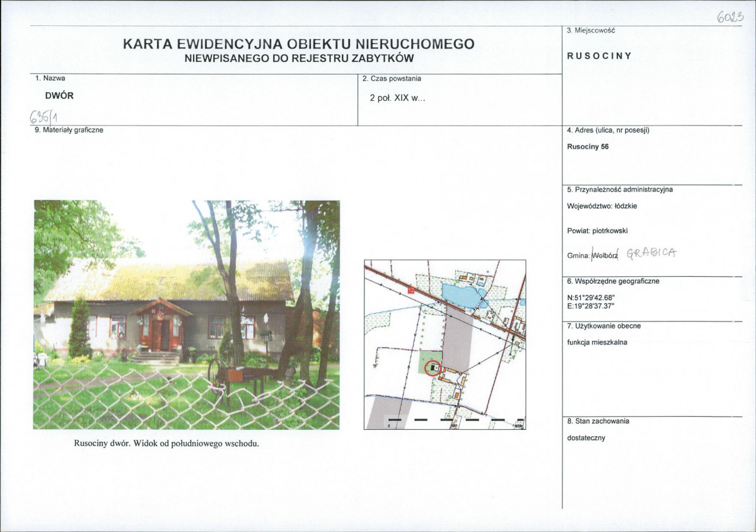Click the latitude 'N:51°29'42.68"'
The height and width of the screenshot is (532, 756).
coord(591,298)
